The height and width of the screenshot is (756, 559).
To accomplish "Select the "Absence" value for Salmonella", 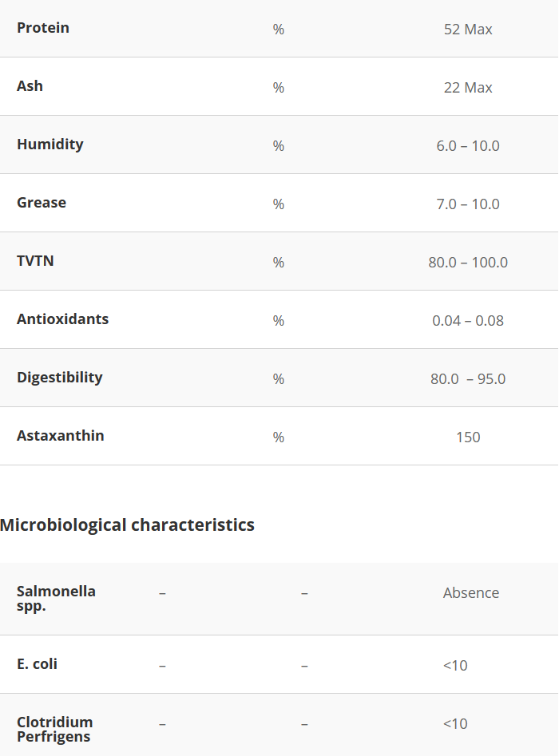I will pos(471,593).
